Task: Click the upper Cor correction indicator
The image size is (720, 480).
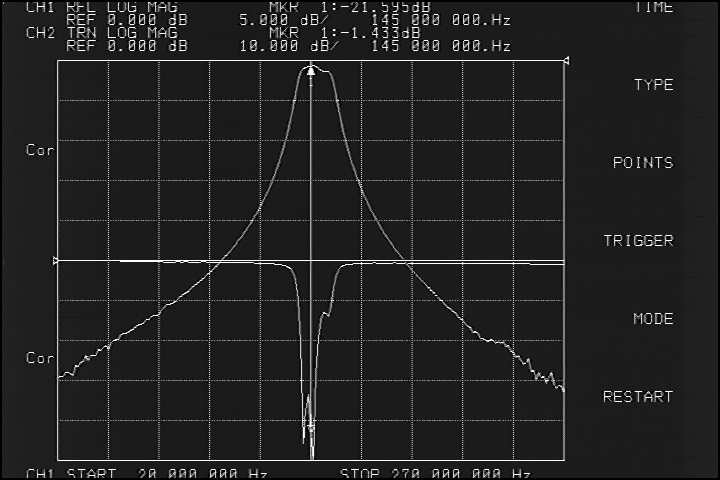Action: (x=39, y=150)
